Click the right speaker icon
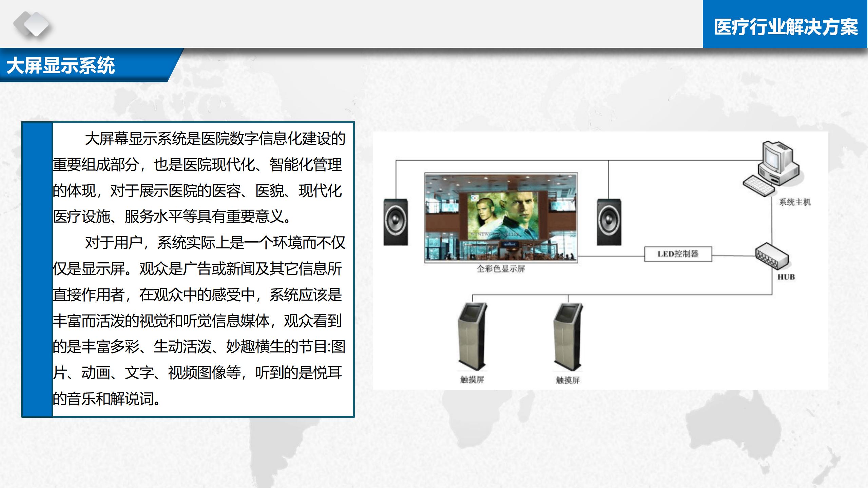The width and height of the screenshot is (868, 488). [x=609, y=222]
